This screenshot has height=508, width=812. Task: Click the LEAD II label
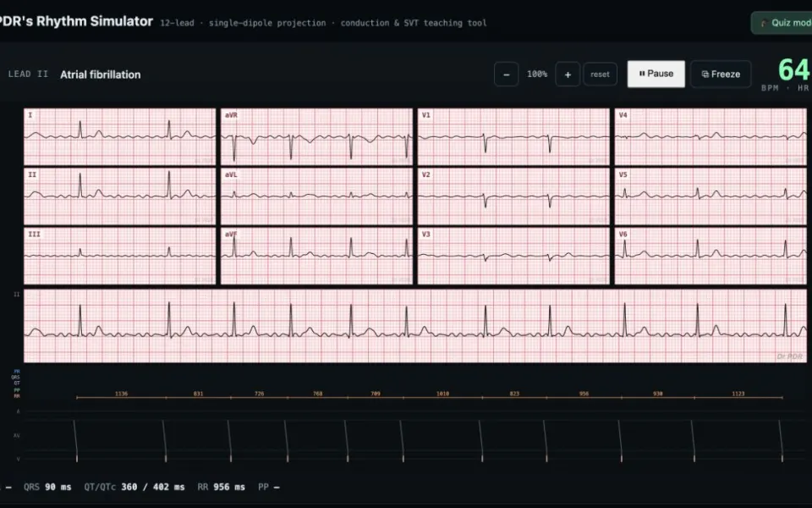point(28,75)
